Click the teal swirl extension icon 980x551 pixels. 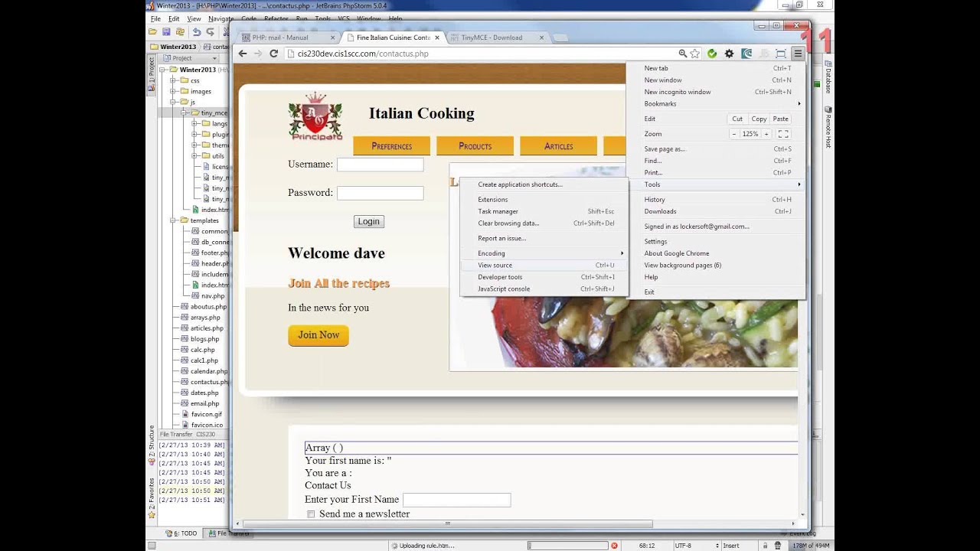(x=746, y=54)
